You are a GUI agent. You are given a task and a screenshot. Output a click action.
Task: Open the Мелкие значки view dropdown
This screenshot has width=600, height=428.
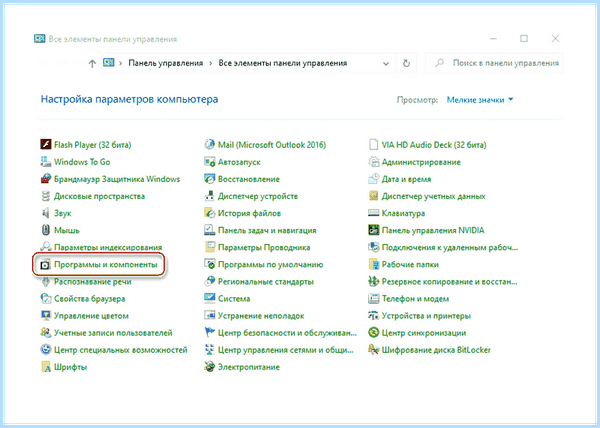480,100
